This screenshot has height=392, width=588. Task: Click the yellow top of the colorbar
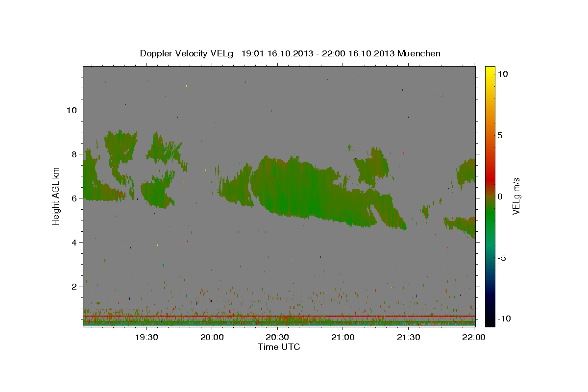point(490,71)
